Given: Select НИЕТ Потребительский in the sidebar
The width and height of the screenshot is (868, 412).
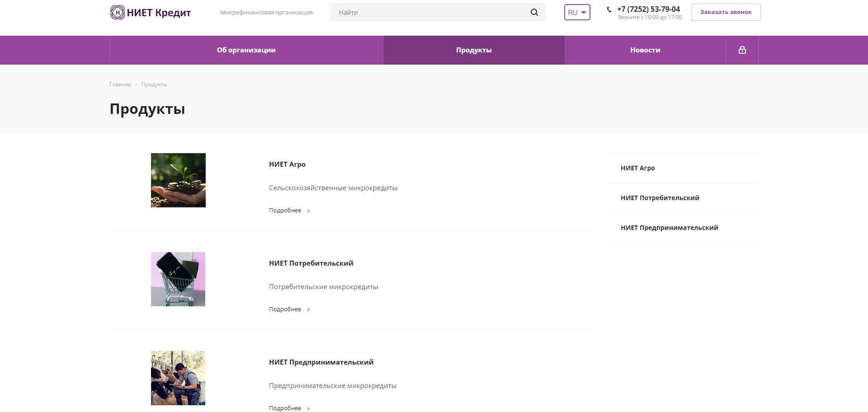Looking at the screenshot, I should coord(660,198).
